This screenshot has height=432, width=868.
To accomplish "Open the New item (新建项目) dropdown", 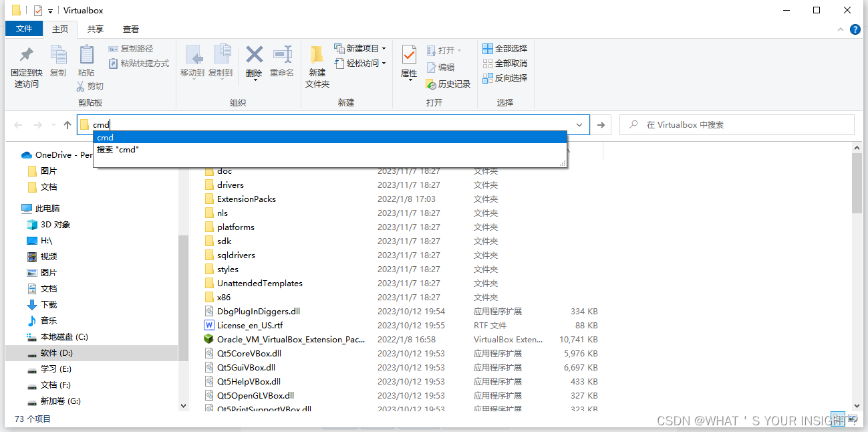I will point(359,48).
